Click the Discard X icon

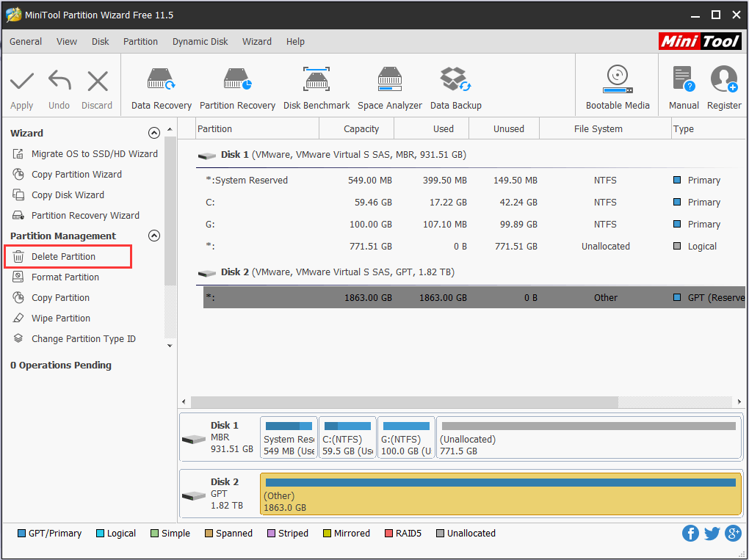pyautogui.click(x=98, y=81)
